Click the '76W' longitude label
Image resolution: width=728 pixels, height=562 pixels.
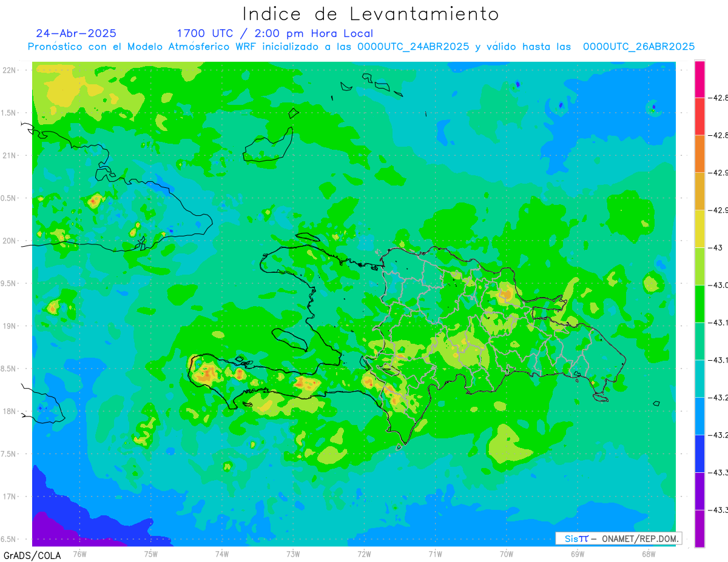click(x=79, y=554)
